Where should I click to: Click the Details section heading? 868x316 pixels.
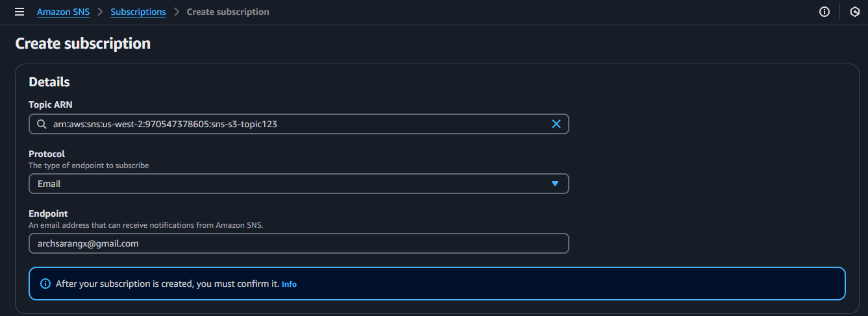tap(49, 82)
